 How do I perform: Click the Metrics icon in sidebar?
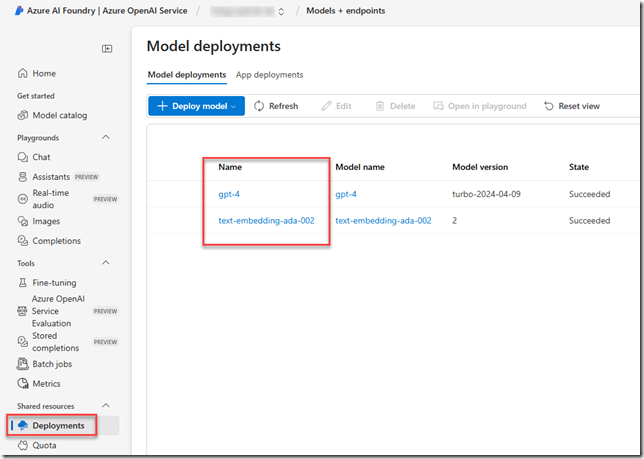24,384
